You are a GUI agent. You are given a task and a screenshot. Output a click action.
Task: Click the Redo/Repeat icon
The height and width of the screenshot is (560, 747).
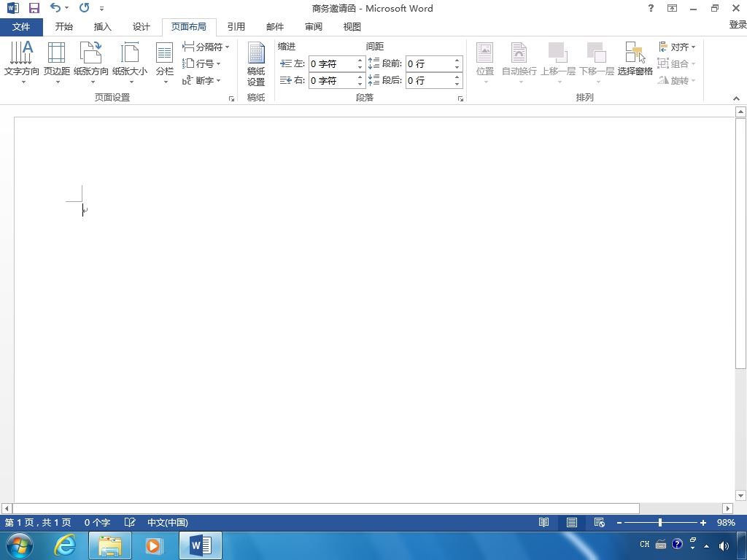point(85,7)
